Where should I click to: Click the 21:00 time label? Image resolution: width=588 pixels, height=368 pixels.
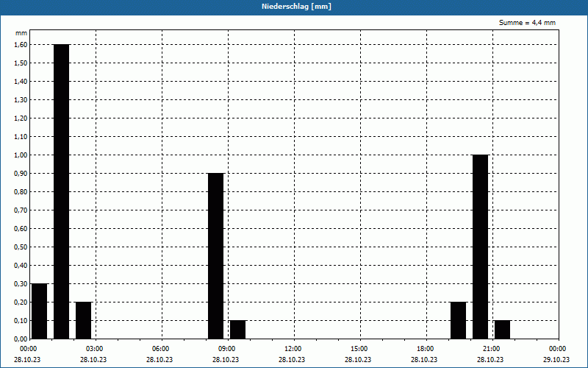point(491,349)
